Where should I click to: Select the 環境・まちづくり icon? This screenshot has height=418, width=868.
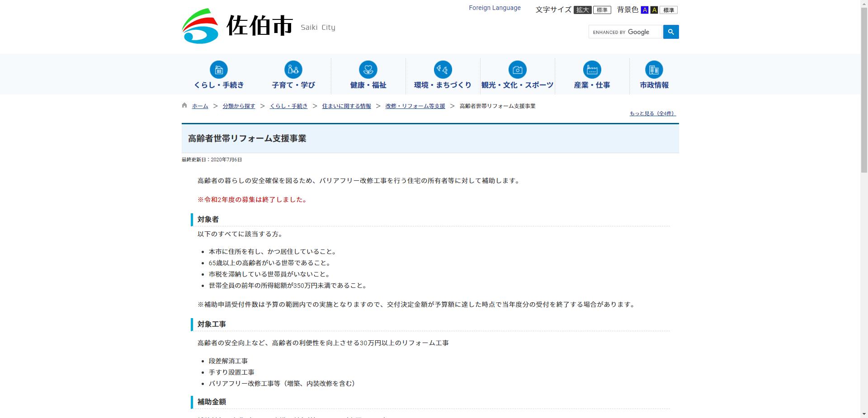443,70
